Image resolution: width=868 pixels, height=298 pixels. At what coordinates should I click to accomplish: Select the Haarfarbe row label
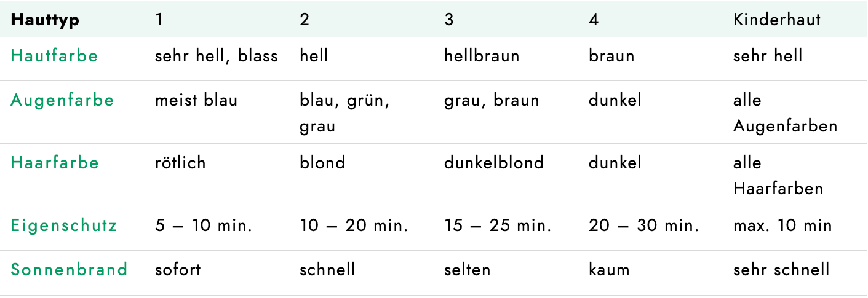(54, 163)
